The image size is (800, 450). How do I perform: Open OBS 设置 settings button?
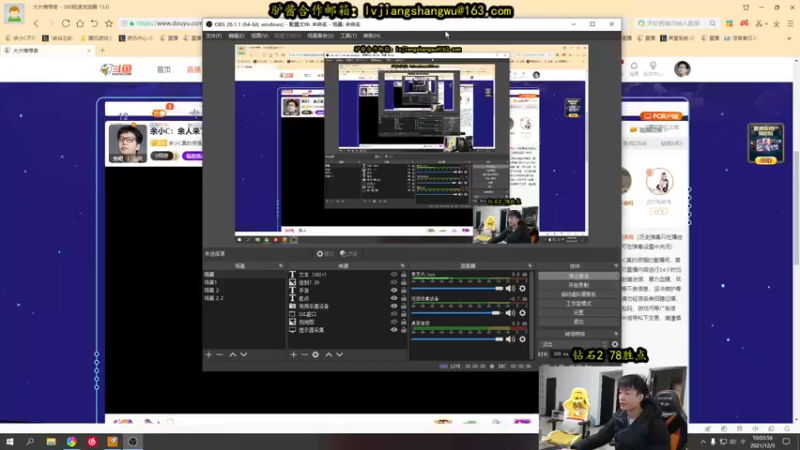coord(578,312)
